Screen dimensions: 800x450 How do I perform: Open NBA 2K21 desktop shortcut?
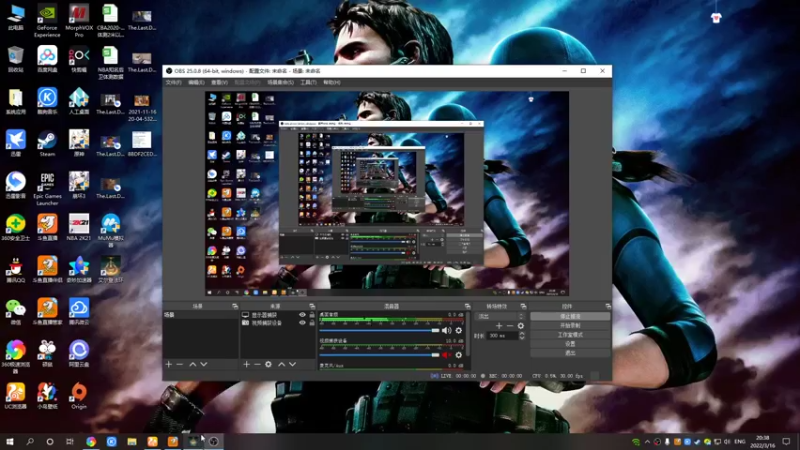tap(79, 227)
